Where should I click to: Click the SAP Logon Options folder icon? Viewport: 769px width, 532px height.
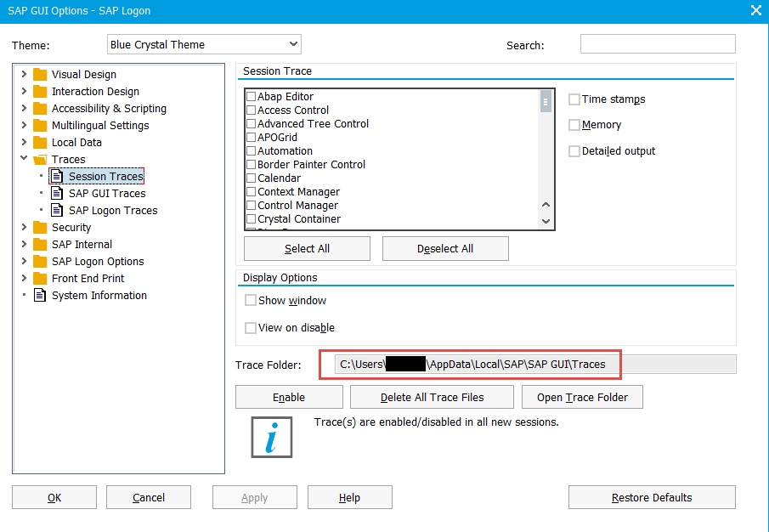[x=40, y=262]
